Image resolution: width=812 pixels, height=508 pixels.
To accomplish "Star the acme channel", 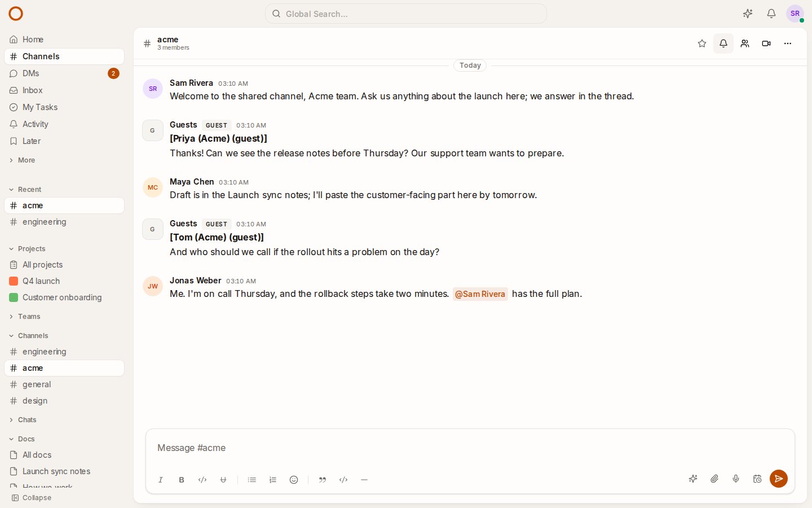I will (x=702, y=43).
